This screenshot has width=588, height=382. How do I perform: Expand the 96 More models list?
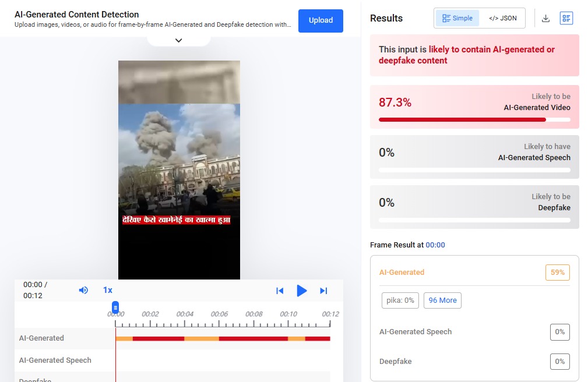point(442,300)
